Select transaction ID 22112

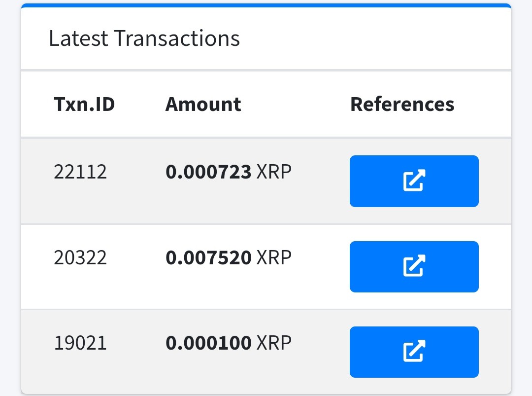[x=80, y=172]
